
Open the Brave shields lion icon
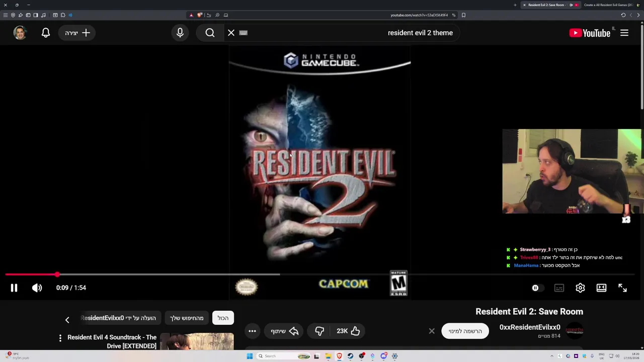pos(200,15)
